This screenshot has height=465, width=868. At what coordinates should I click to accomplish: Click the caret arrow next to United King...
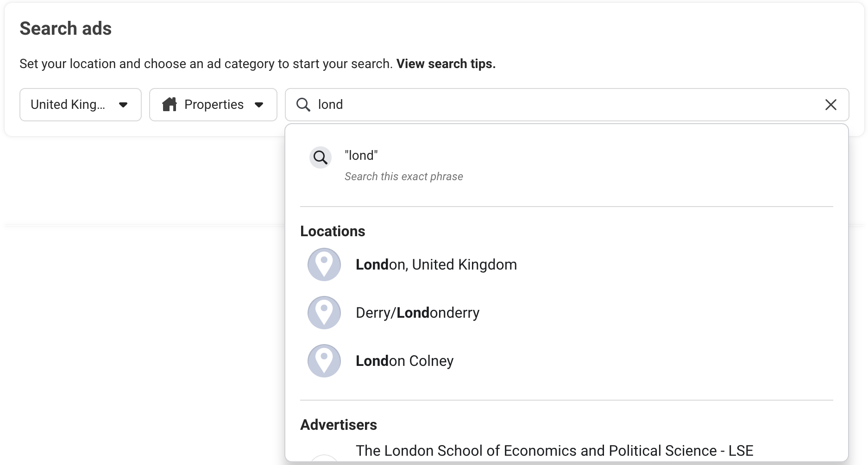click(123, 105)
